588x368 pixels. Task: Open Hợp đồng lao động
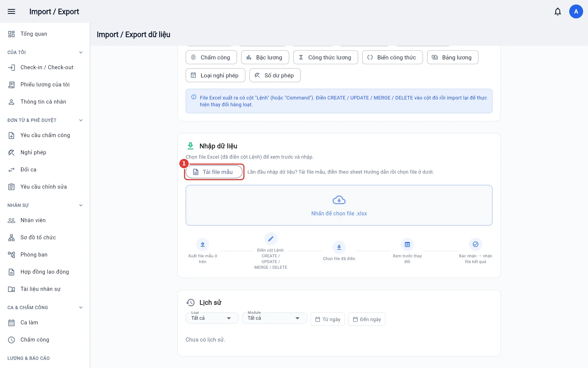(45, 272)
